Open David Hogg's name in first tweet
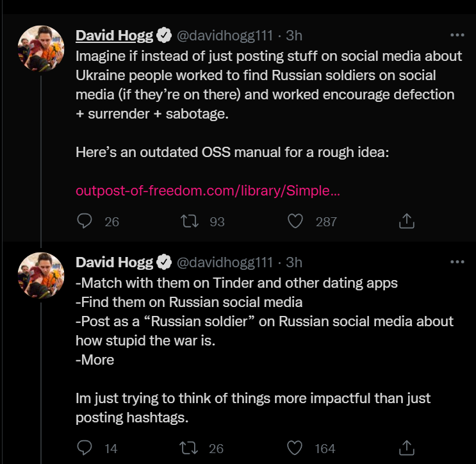Screen dimensions: 476x464 (115, 35)
